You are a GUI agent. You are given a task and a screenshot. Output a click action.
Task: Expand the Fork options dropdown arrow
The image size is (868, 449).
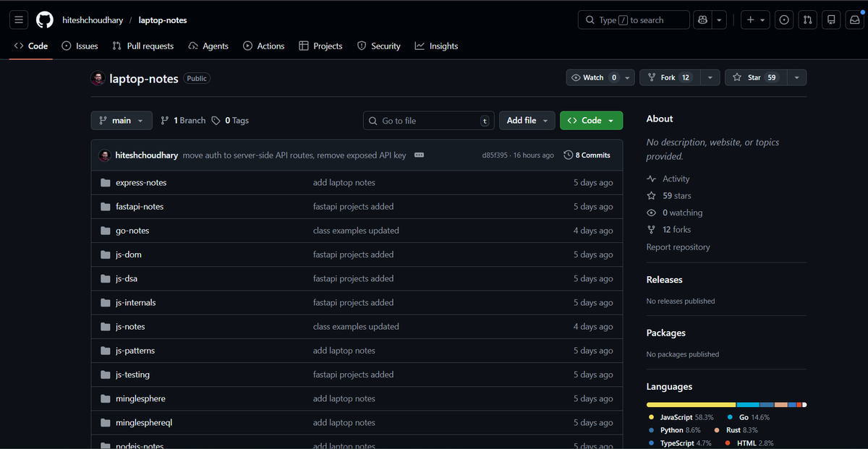click(x=710, y=77)
